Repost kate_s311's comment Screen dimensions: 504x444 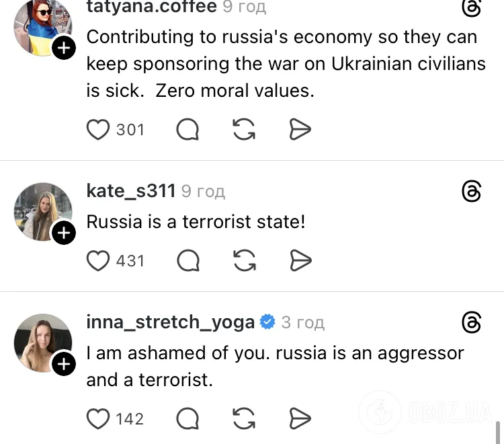244,260
